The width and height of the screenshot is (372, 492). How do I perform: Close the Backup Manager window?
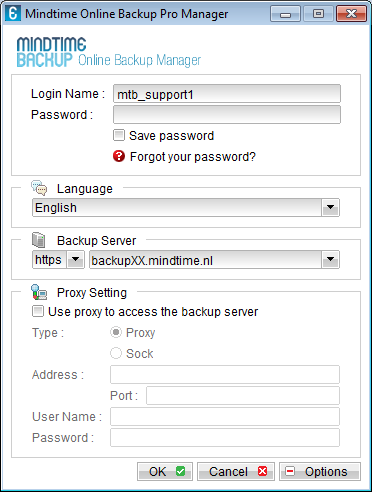pyautogui.click(x=351, y=14)
